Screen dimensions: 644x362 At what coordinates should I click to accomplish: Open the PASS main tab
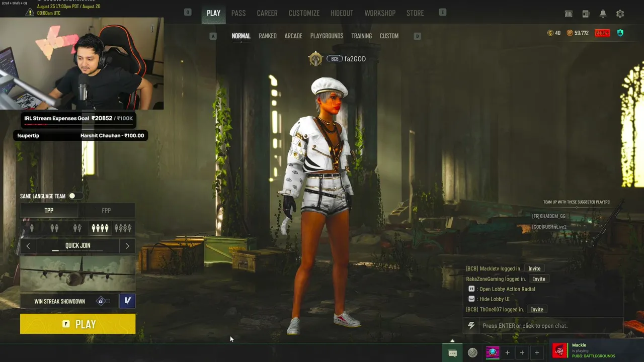(238, 13)
